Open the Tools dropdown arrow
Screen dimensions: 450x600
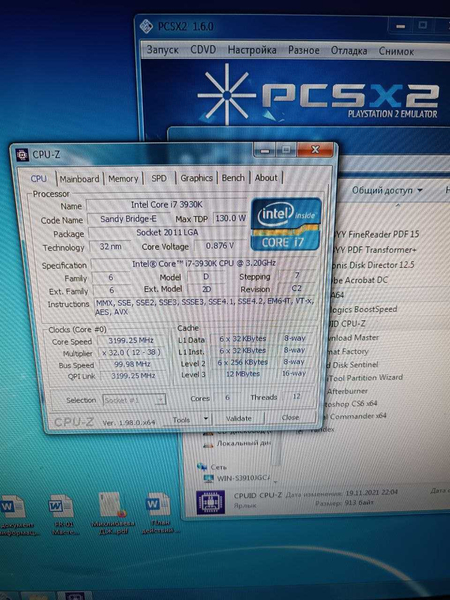click(206, 419)
